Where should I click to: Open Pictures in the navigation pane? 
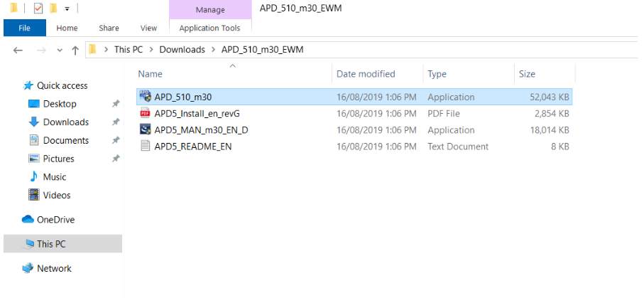[x=59, y=159]
